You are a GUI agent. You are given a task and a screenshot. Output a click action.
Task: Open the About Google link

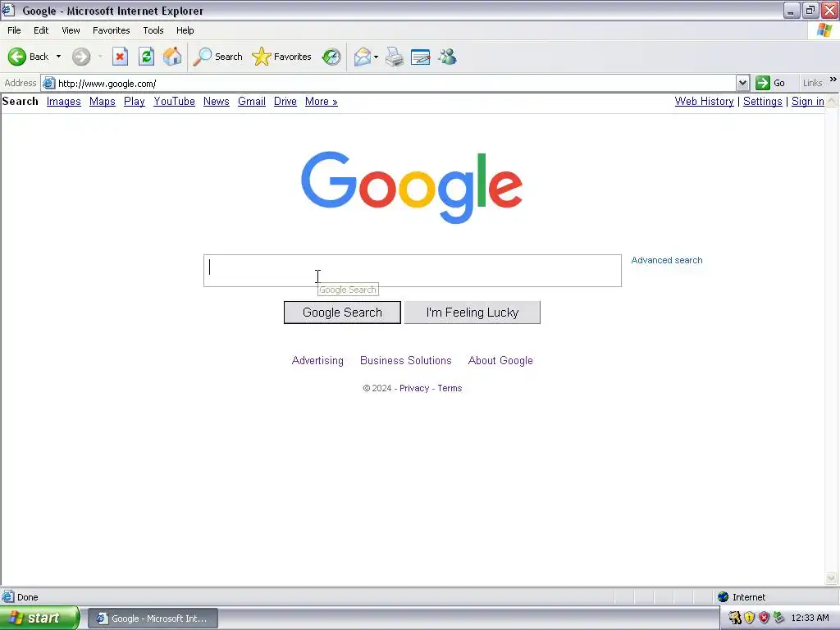point(500,361)
